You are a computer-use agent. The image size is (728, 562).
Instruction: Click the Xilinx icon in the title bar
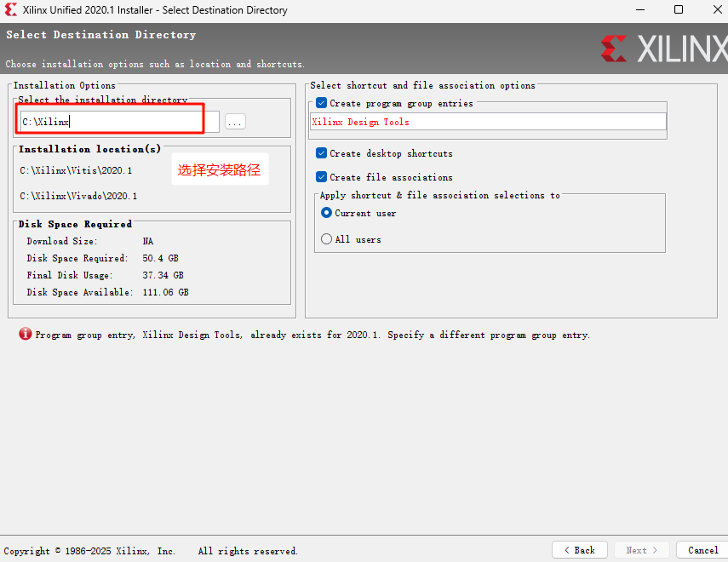coord(10,10)
